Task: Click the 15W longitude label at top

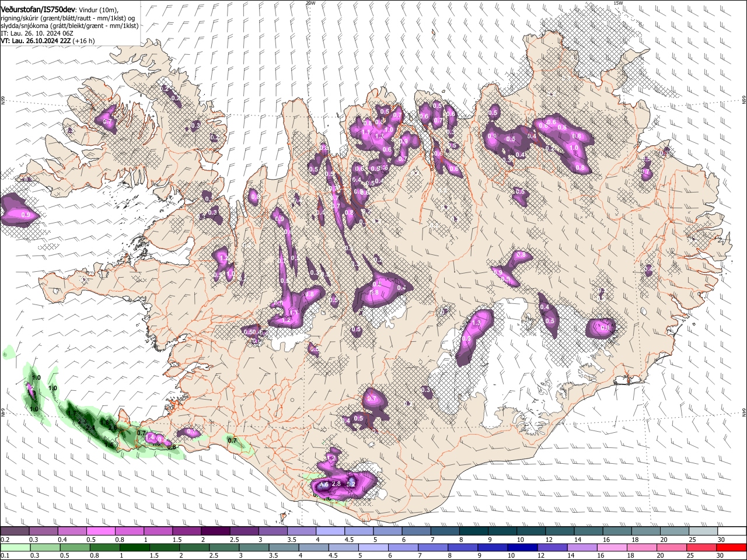Action: (618, 3)
